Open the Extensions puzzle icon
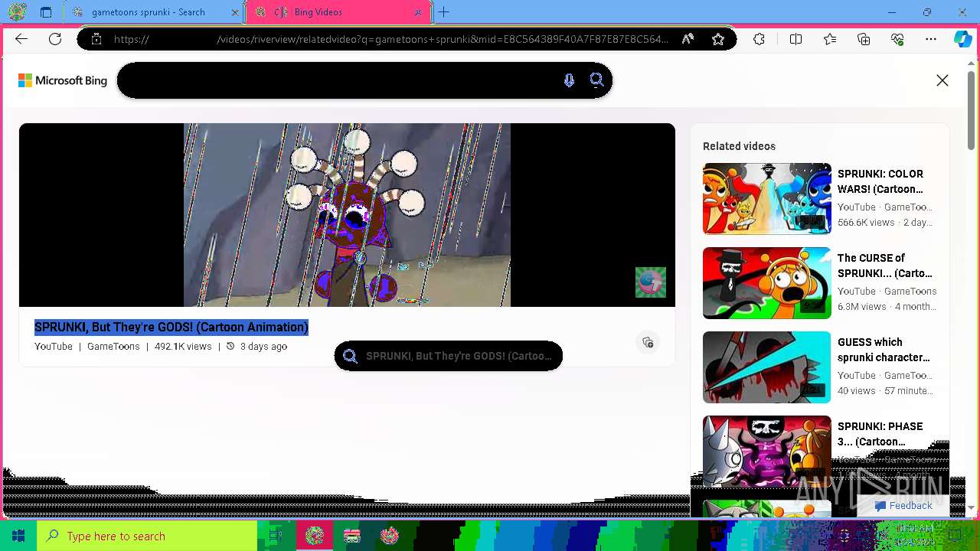This screenshot has width=980, height=551. click(x=759, y=39)
